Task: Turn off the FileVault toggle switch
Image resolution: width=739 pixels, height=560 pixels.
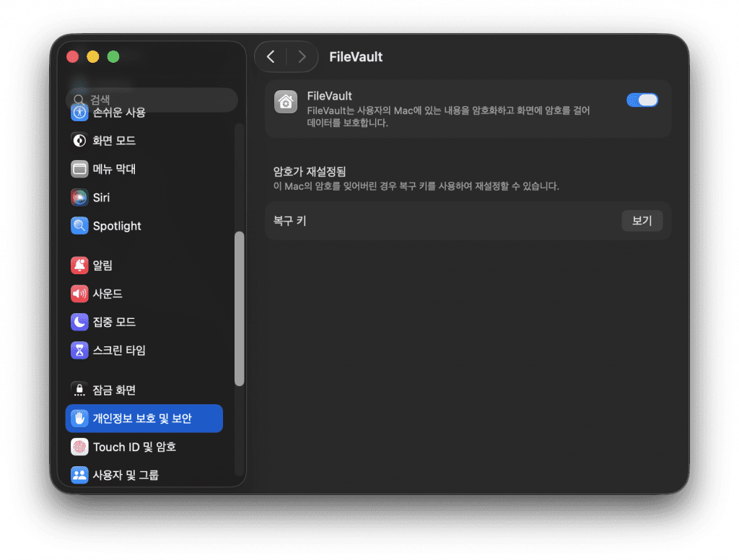Action: (642, 100)
